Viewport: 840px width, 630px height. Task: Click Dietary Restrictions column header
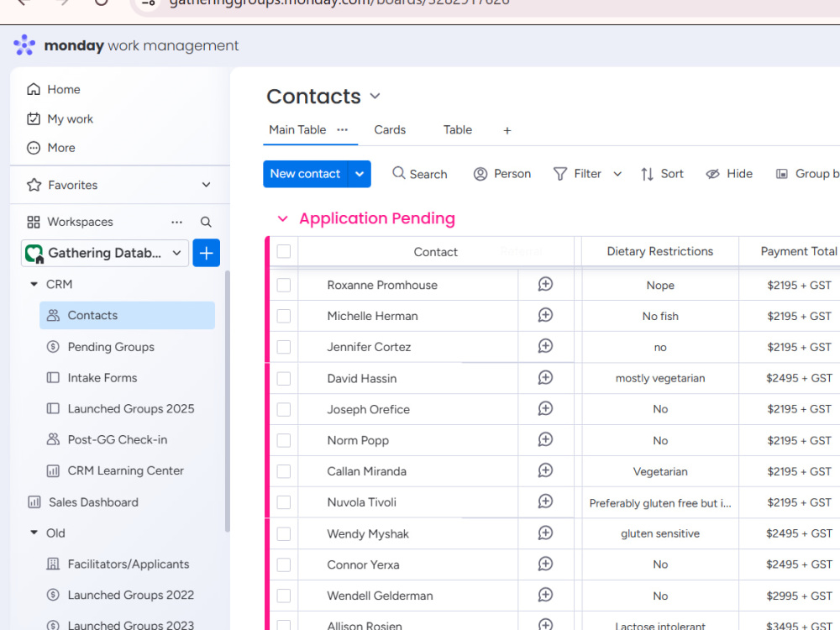[x=660, y=251]
